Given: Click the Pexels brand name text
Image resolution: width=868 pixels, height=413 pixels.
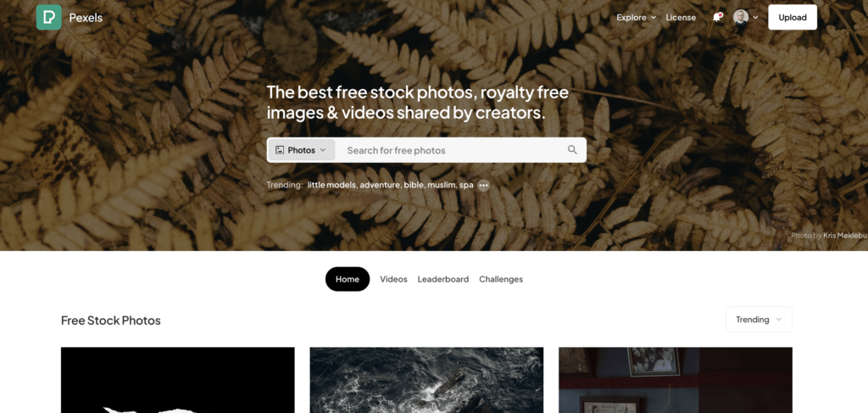Looking at the screenshot, I should pyautogui.click(x=86, y=18).
